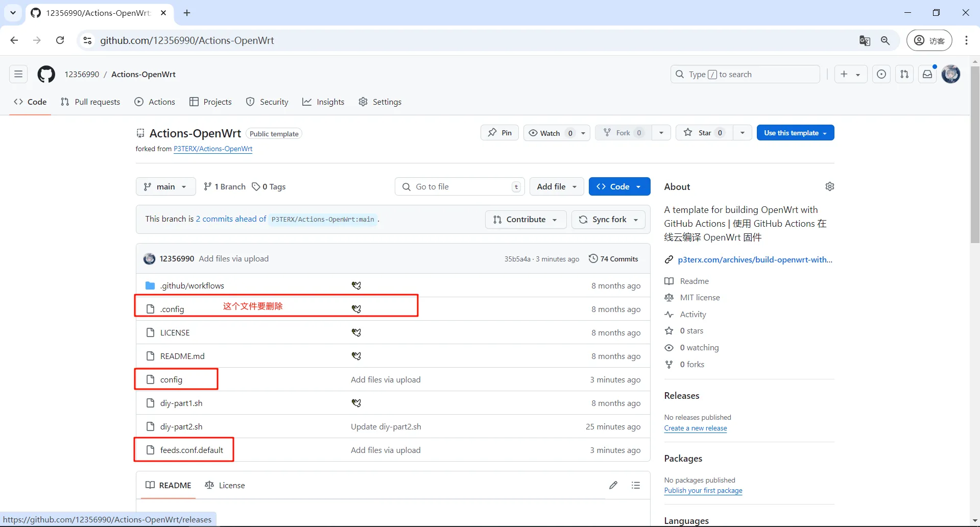Pin the repository to profile

pos(499,133)
